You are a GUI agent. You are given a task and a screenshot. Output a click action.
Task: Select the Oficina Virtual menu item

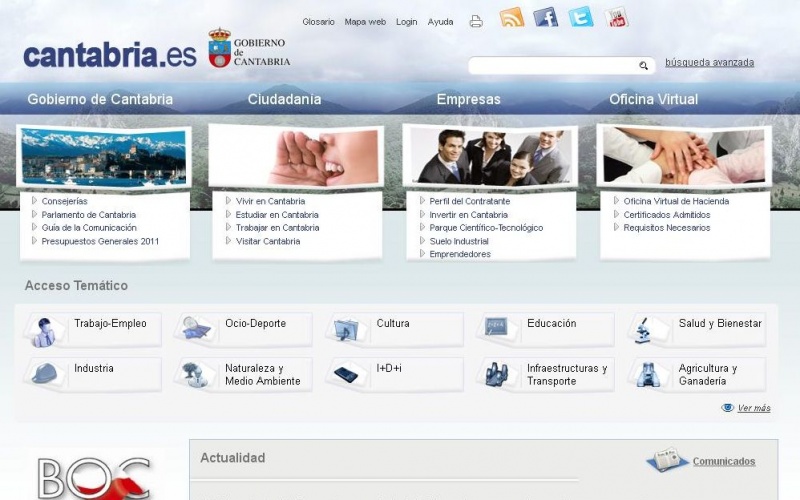click(653, 99)
